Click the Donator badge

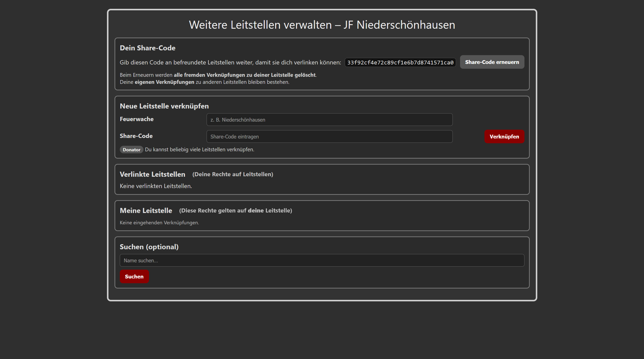[x=131, y=150]
